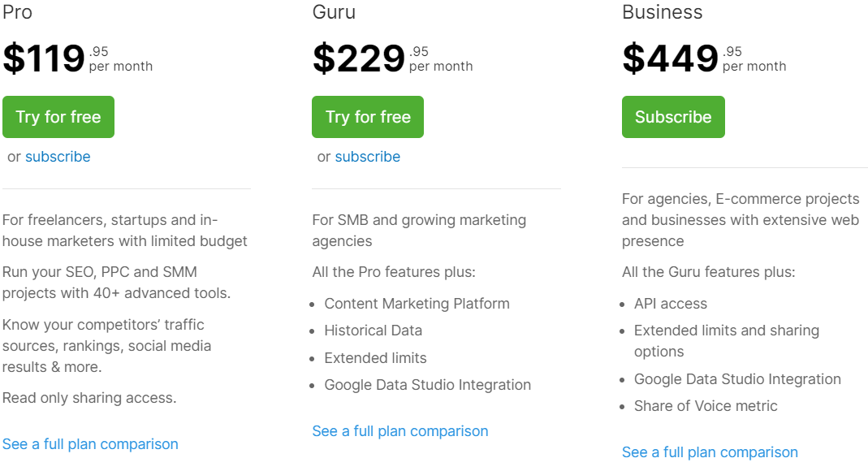Viewport: 868px width, 471px height.
Task: Open full plan comparison link in Pro column
Action: 90,444
